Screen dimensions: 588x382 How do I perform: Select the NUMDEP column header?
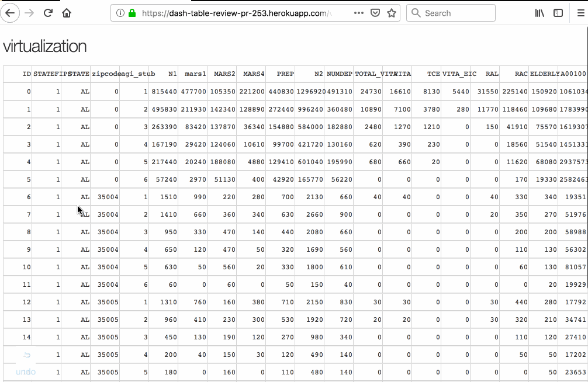(x=339, y=74)
